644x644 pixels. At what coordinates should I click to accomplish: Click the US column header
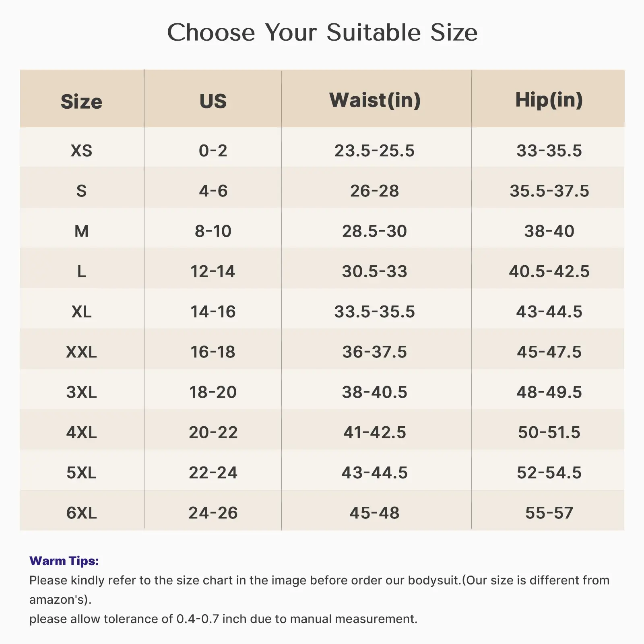tap(213, 101)
